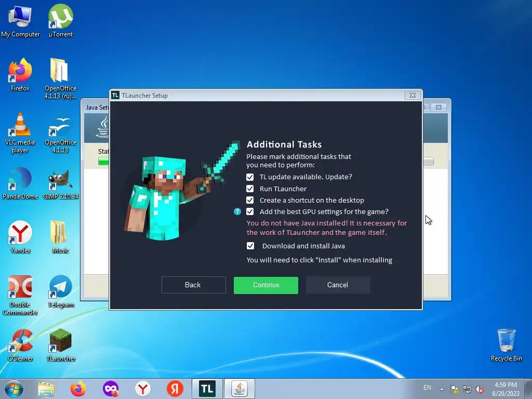Click the muted volume tray icon
Image resolution: width=532 pixels, height=399 pixels.
pyautogui.click(x=480, y=389)
